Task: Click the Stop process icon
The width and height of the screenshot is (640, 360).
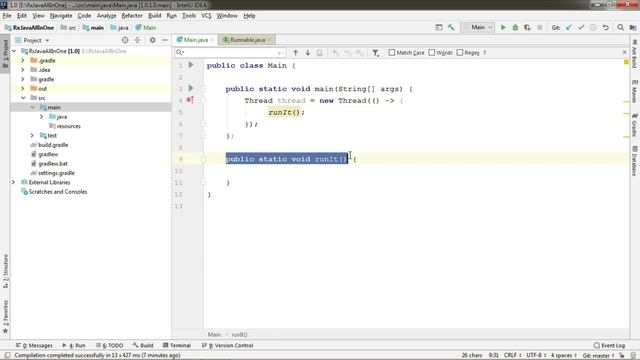Action: point(540,27)
